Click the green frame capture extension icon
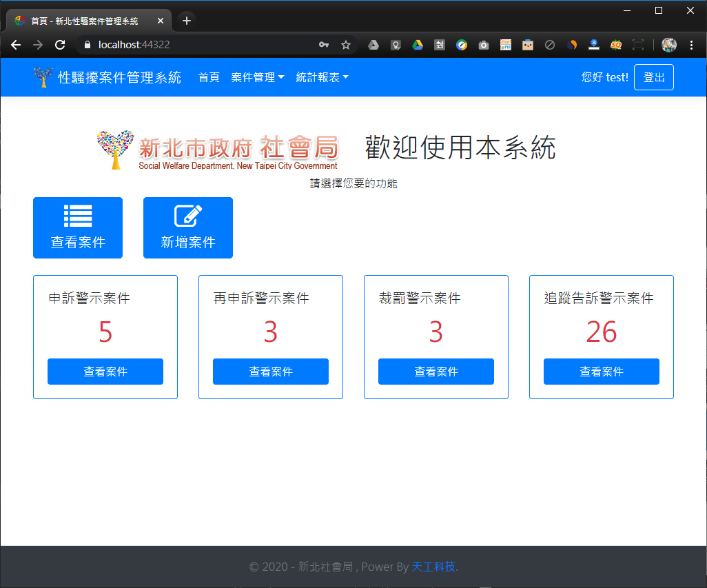 click(x=638, y=45)
